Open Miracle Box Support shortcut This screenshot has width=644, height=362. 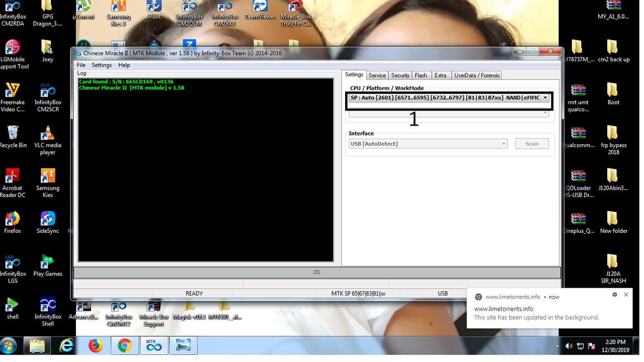coord(154,314)
